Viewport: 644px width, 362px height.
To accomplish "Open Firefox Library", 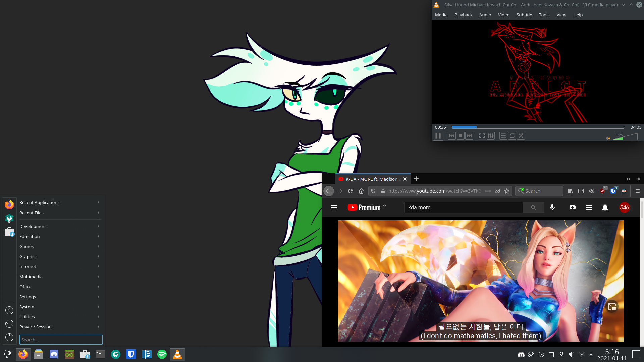I will tap(570, 191).
